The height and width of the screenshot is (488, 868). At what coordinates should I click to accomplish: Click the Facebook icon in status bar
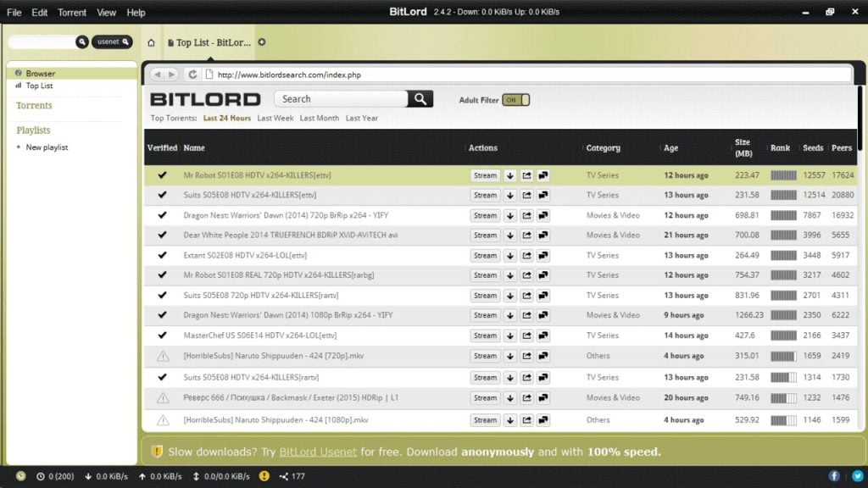[834, 476]
